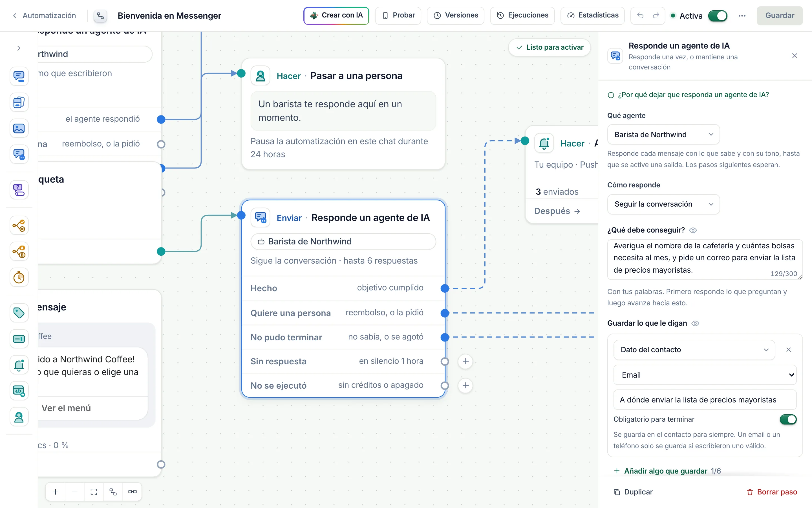Toggle eye icon next to ¿Qué debe conseguir?
Screen dimensions: 812x508
[693, 230]
